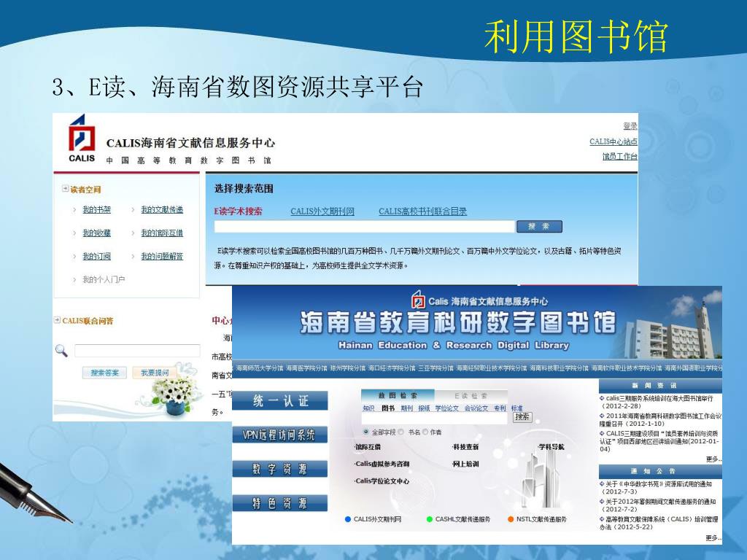
Task: Click the chevron before 我的个人门户
Action: [74, 279]
